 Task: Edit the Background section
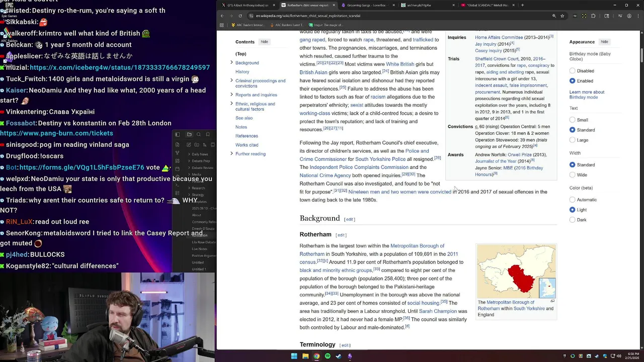pos(350,219)
